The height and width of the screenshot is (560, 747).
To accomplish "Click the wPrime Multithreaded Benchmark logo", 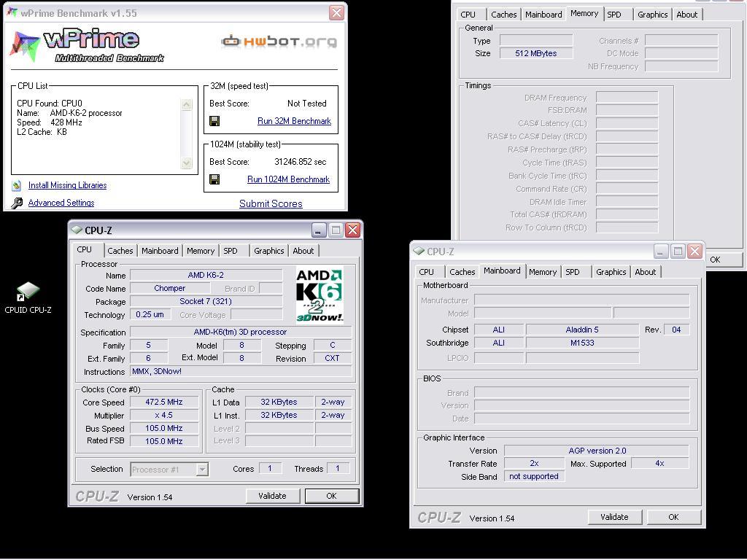I will click(88, 45).
